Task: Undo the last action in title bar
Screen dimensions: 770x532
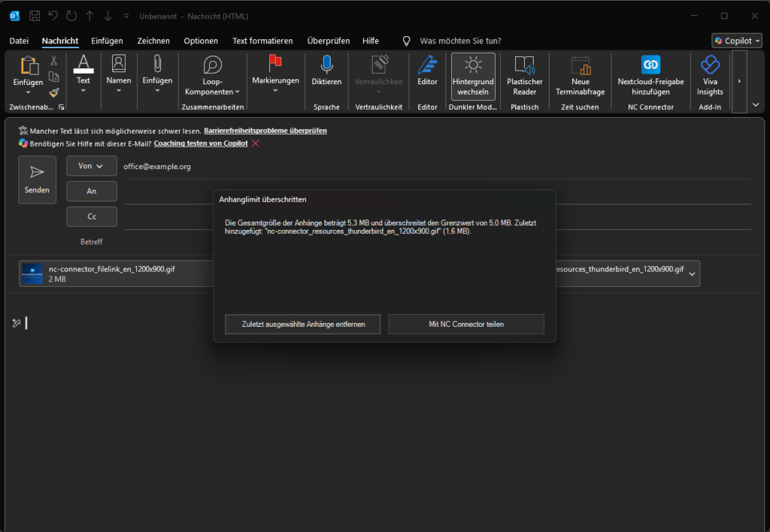Action: tap(53, 16)
